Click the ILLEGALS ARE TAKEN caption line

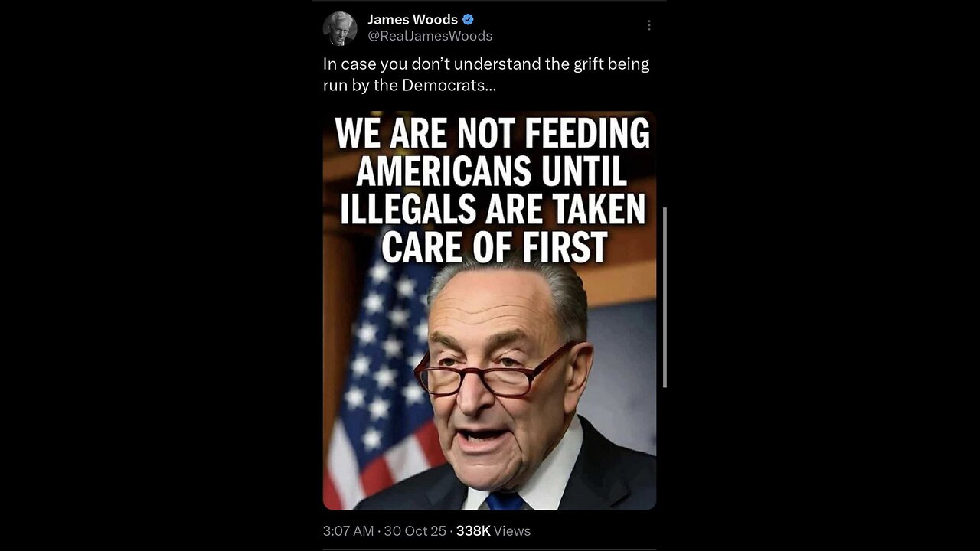pyautogui.click(x=493, y=209)
